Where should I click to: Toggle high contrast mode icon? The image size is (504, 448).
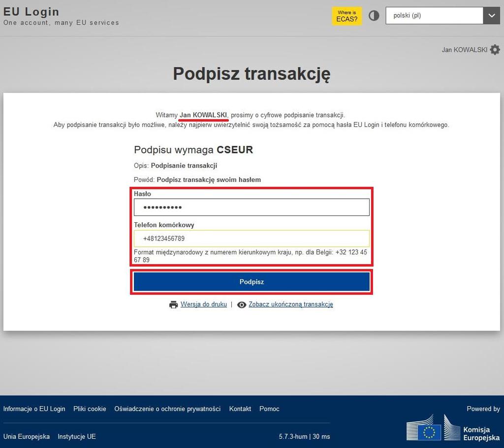pyautogui.click(x=374, y=16)
